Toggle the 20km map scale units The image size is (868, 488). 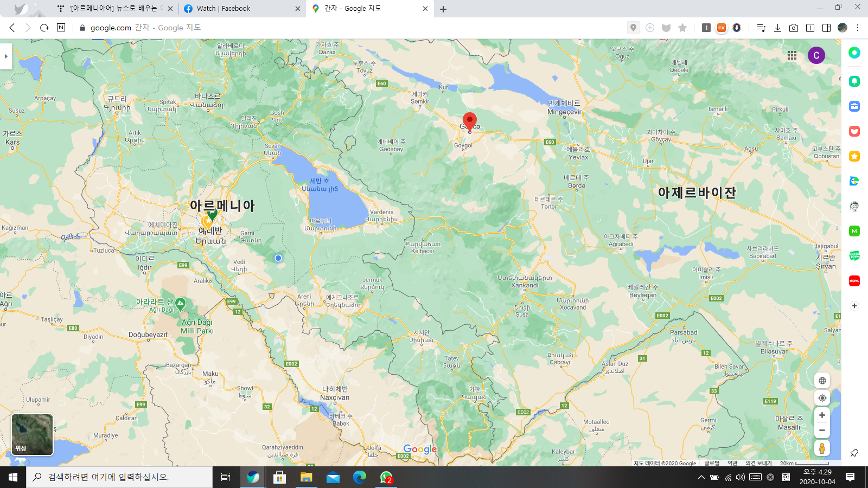pos(805,463)
